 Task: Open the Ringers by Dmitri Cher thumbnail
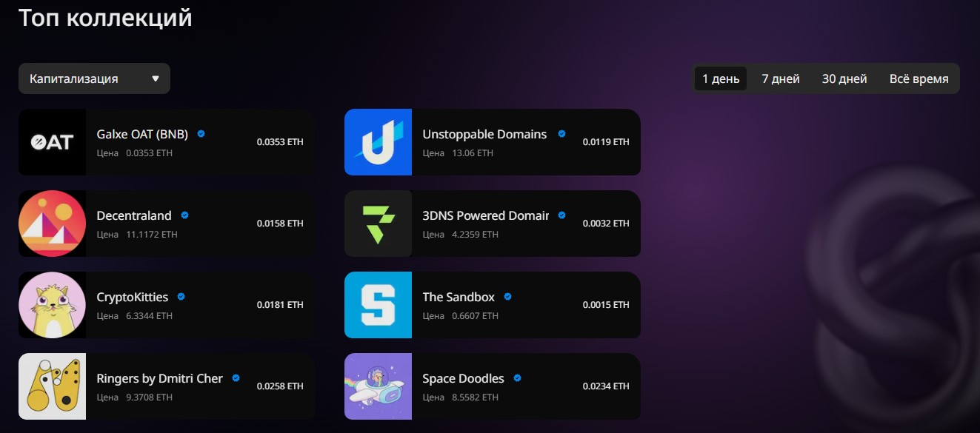coord(52,386)
